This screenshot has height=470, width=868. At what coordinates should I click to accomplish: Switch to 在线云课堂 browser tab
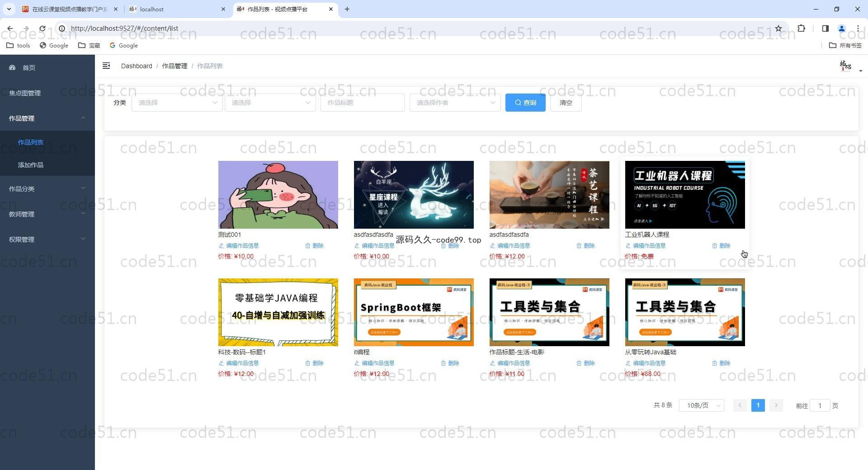(x=70, y=9)
